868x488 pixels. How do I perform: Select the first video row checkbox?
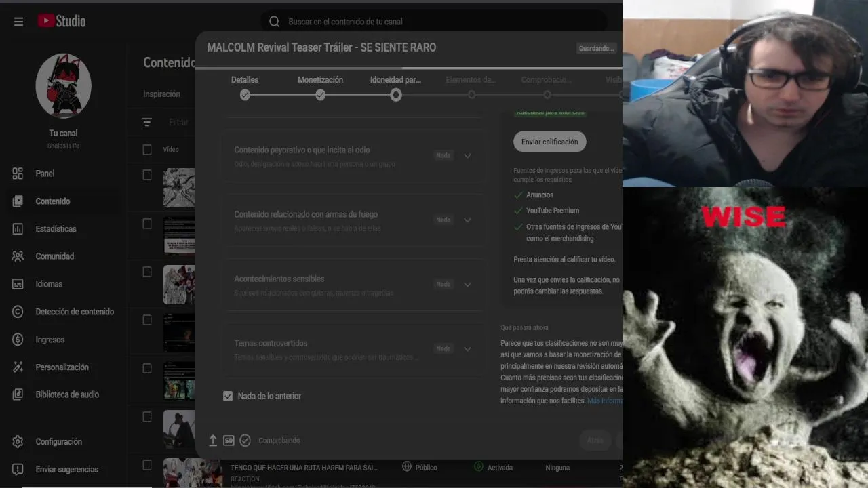[147, 175]
